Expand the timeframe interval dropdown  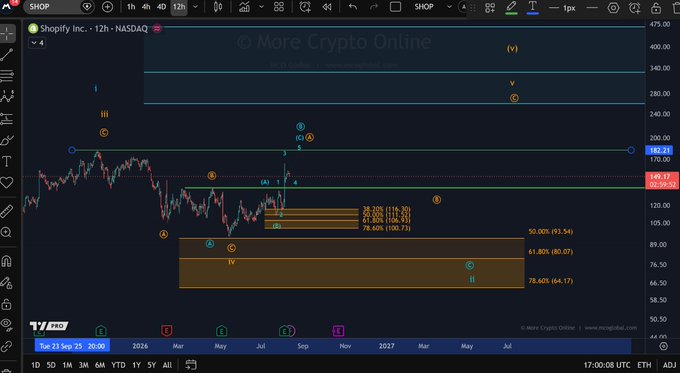pos(195,7)
